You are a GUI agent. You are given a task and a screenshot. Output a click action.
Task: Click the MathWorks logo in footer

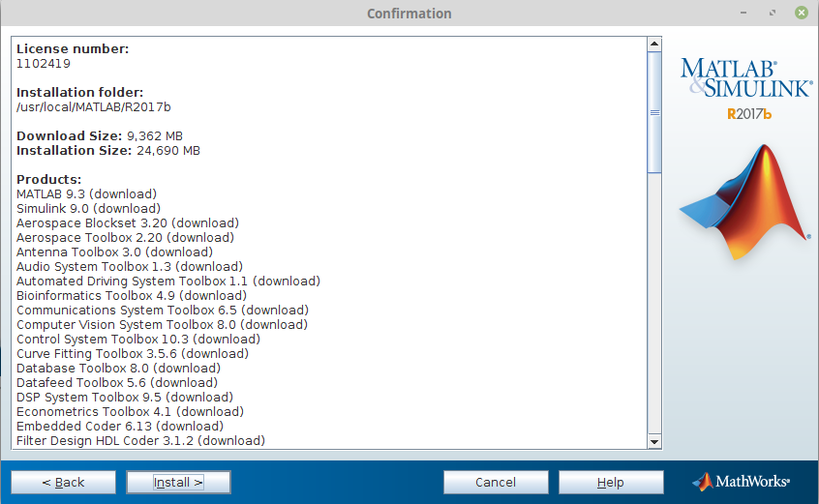tap(742, 482)
